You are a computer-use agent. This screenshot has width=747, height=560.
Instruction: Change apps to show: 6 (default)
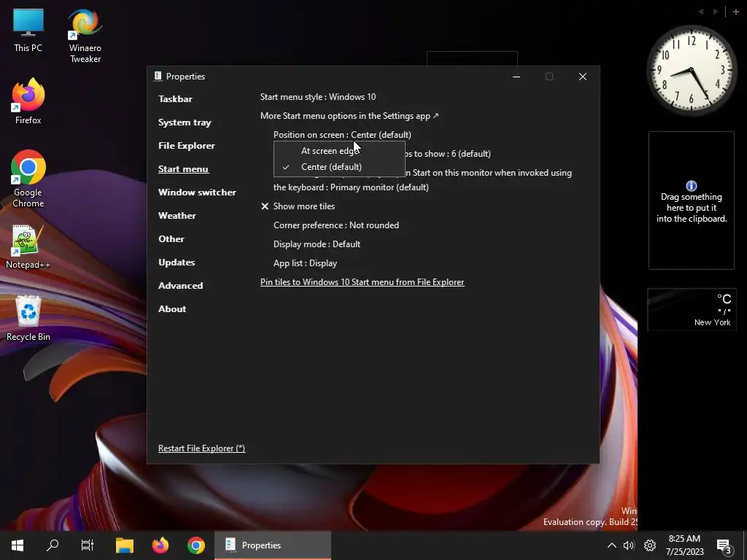point(448,154)
